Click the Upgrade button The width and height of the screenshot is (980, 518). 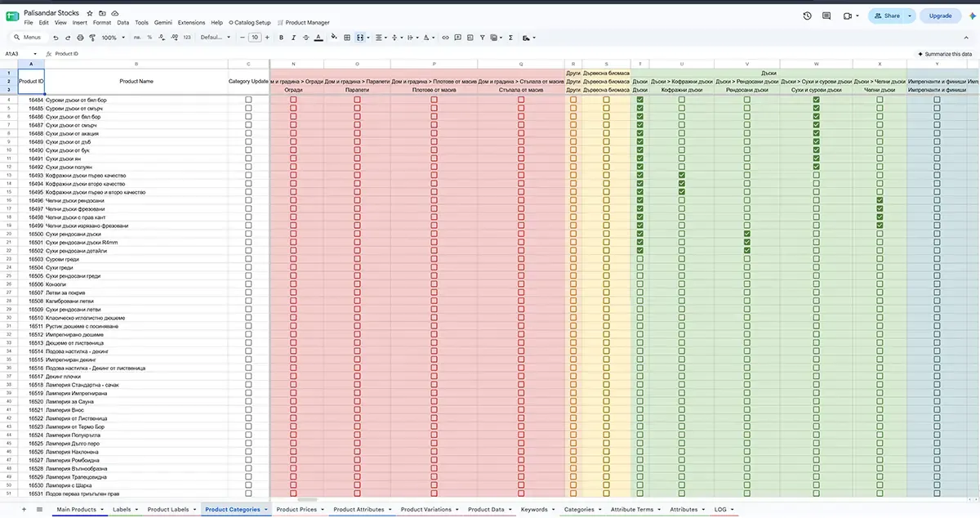click(940, 16)
